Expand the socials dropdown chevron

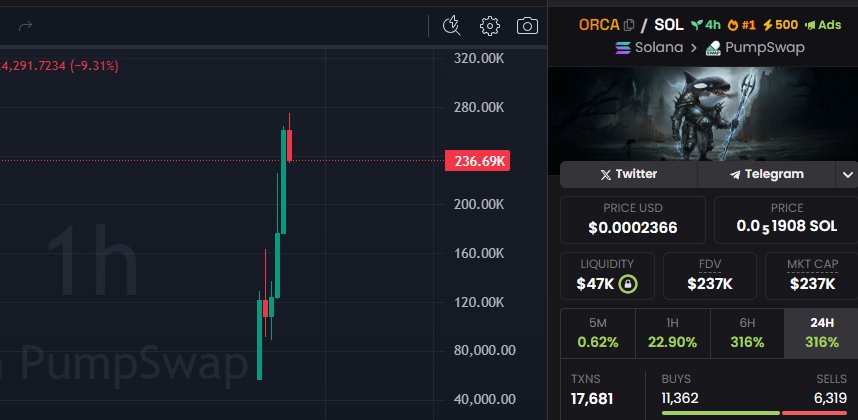click(848, 175)
